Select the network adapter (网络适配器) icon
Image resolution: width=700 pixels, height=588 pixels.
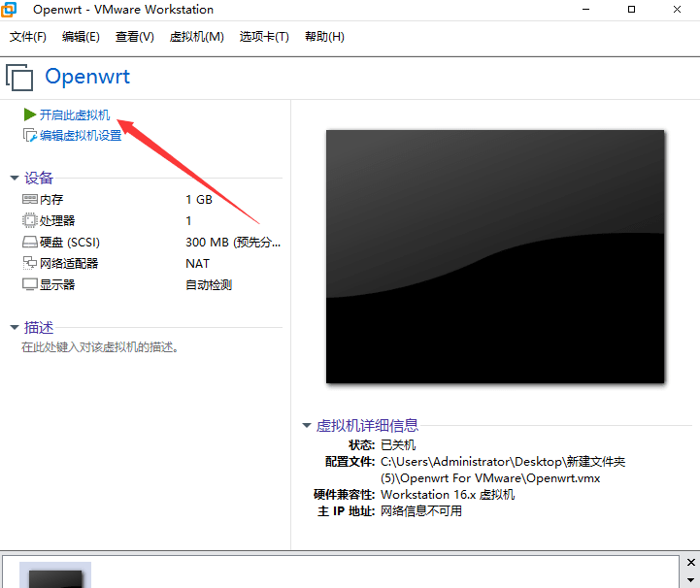tap(30, 263)
